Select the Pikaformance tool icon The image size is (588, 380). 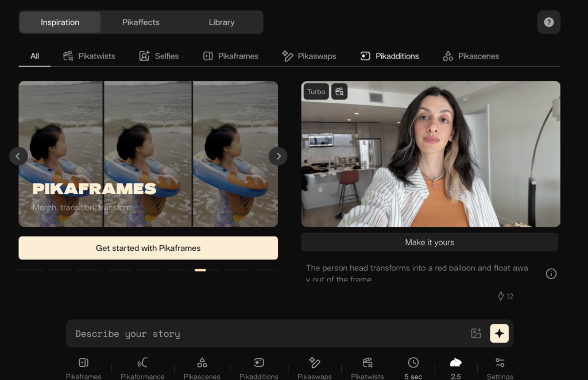click(x=142, y=367)
